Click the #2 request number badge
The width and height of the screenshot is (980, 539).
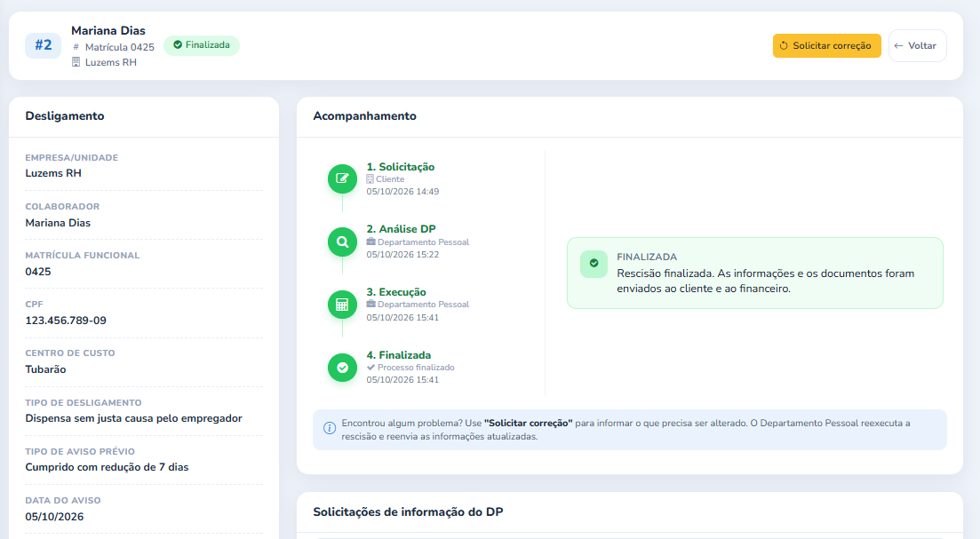(x=44, y=45)
